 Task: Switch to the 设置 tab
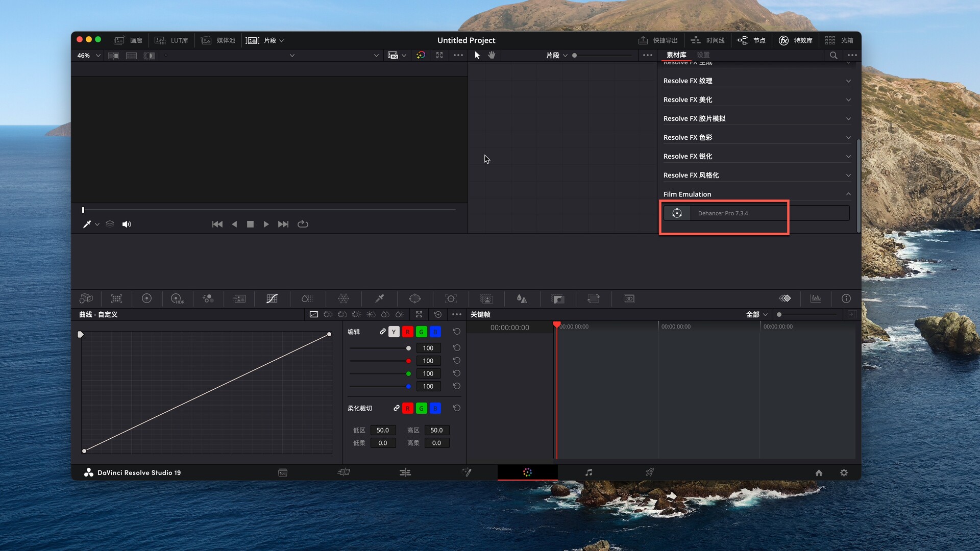(x=703, y=55)
